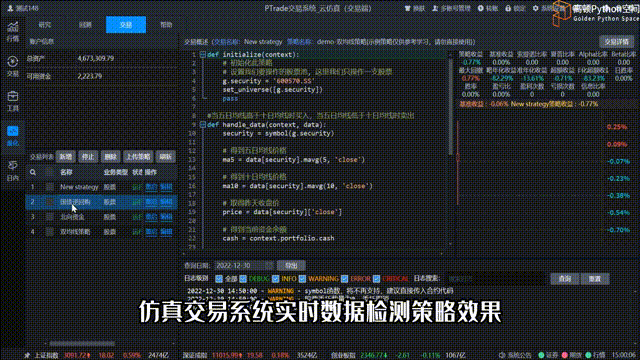This screenshot has height=360, width=640.
Task: Click the 系统公告 announcement speaker icon
Action: click(x=502, y=356)
